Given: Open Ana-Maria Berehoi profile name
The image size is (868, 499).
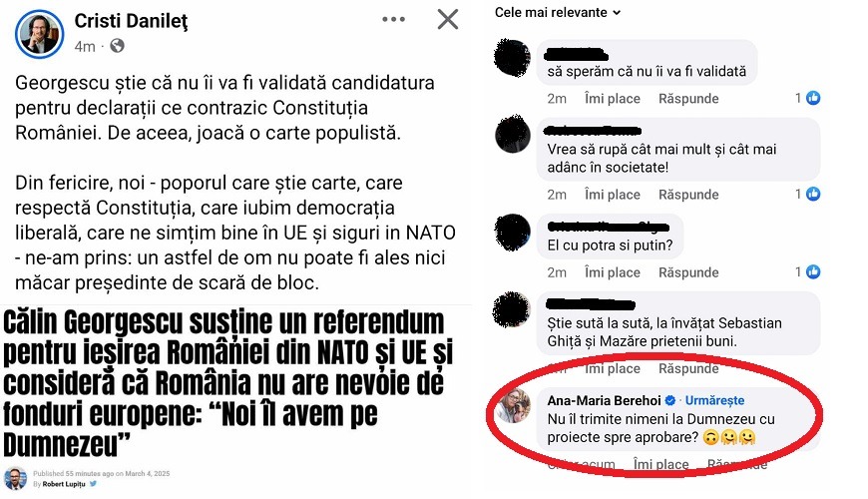Looking at the screenshot, I should 604,400.
